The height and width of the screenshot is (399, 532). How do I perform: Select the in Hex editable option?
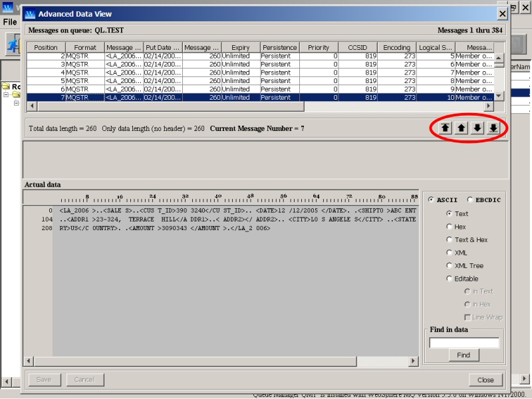point(467,305)
